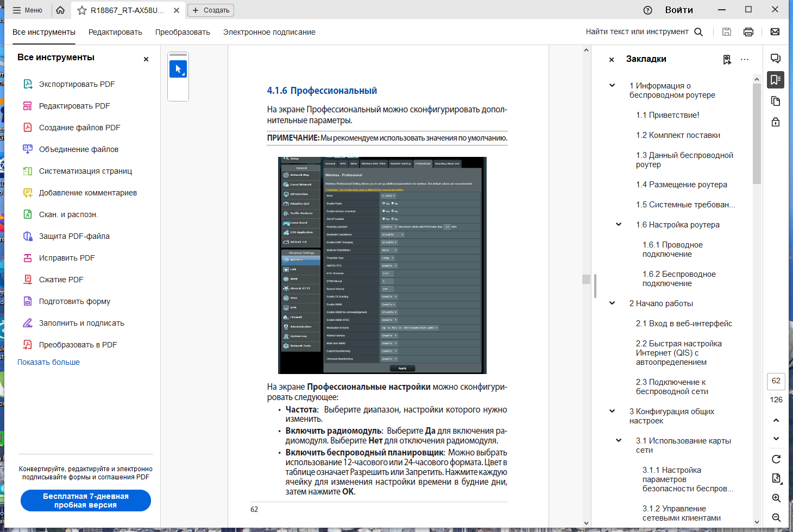
Task: Start Бесплатная 7-дневная пробная версия
Action: tap(86, 501)
